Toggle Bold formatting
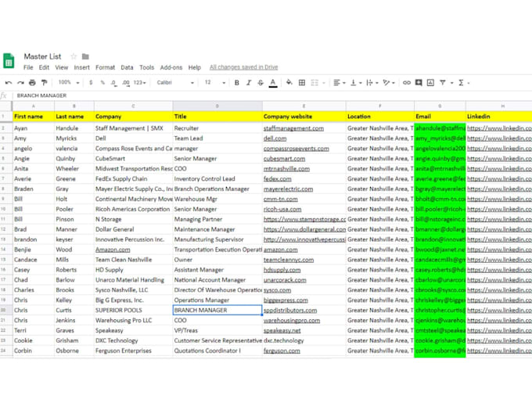This screenshot has width=532, height=399. click(237, 82)
